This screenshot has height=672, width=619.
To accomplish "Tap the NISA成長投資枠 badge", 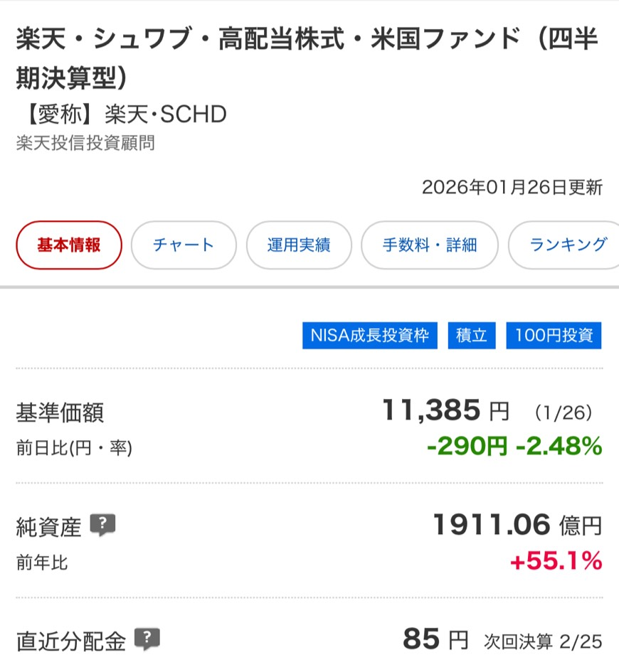I will click(x=370, y=336).
